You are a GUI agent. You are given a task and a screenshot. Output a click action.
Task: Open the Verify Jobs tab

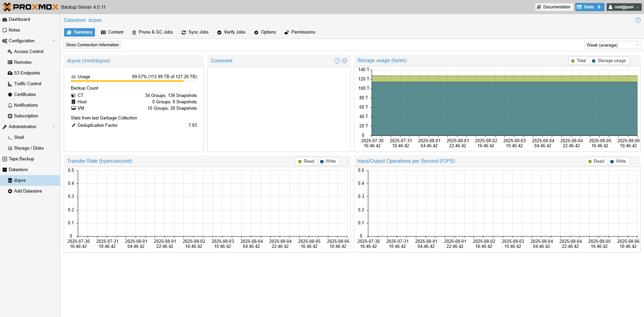[231, 32]
